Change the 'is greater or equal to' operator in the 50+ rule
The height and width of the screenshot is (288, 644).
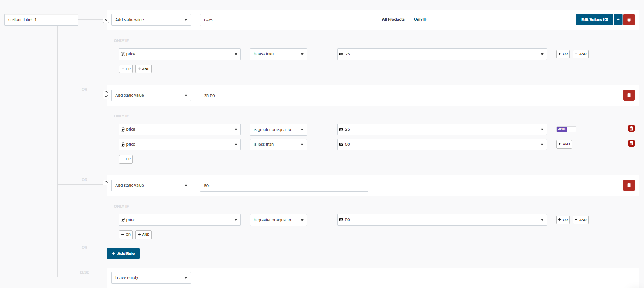pyautogui.click(x=278, y=220)
